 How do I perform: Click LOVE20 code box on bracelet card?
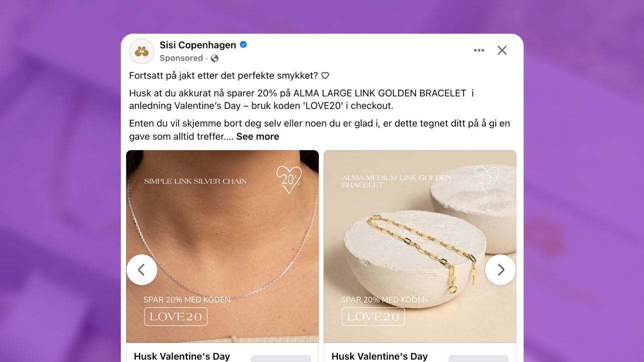click(374, 316)
